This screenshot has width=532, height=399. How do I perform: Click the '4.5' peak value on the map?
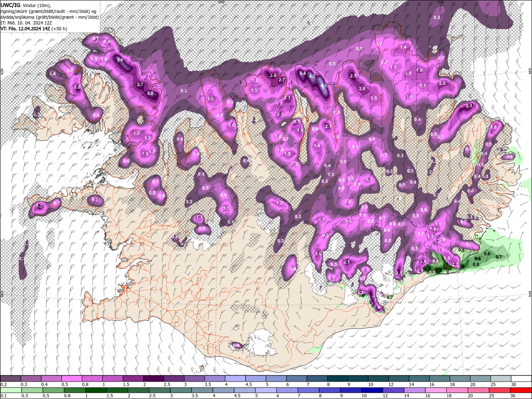(323, 85)
